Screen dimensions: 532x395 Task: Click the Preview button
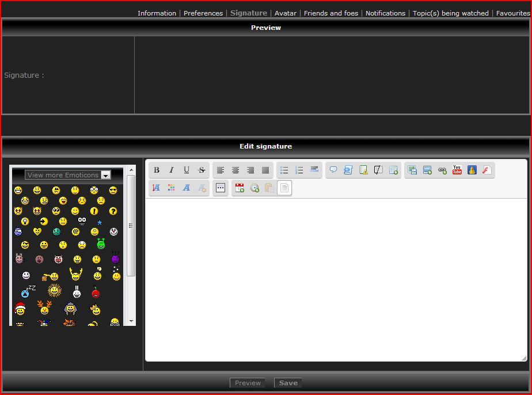coord(248,383)
